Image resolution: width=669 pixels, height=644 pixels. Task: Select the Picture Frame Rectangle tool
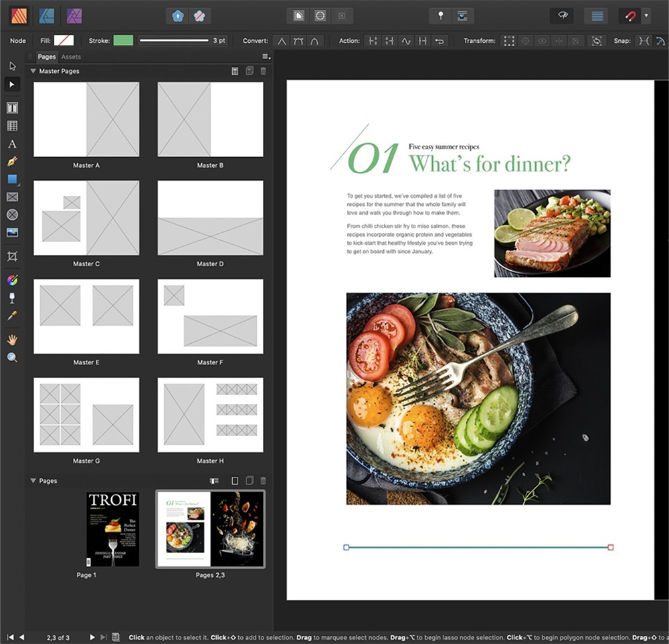click(x=12, y=197)
